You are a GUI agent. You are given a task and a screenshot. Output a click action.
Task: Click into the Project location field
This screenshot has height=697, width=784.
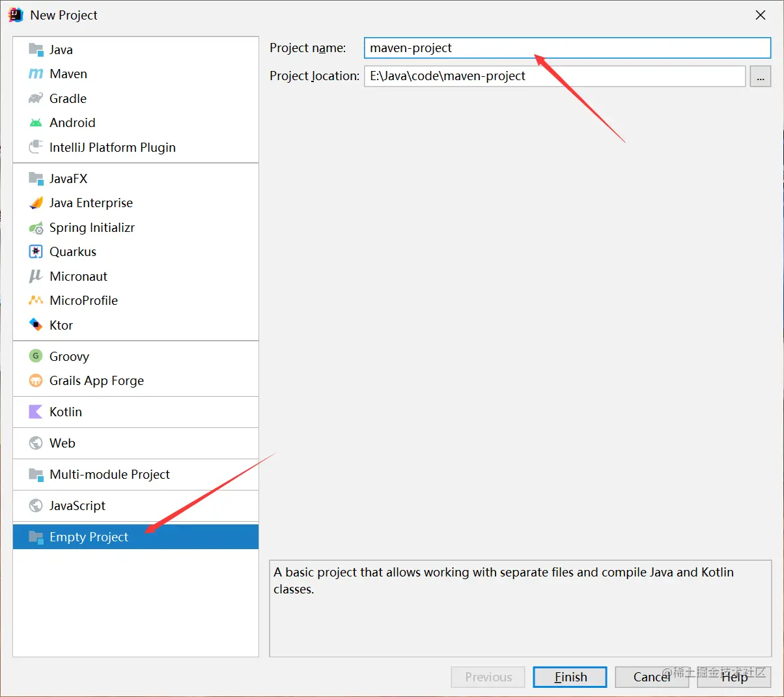click(555, 76)
